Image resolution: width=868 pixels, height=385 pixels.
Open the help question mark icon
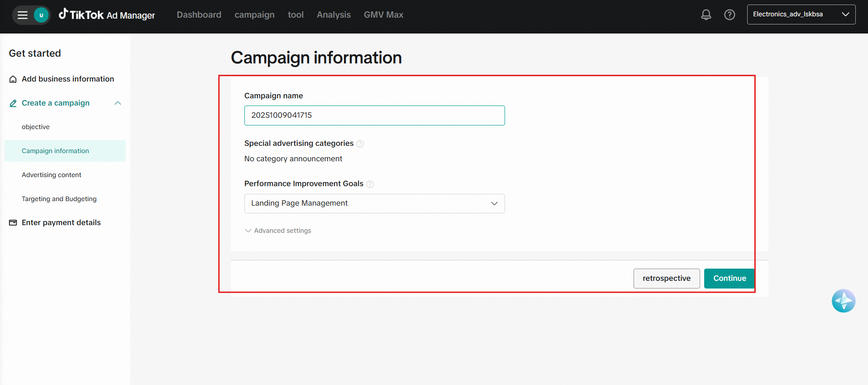(729, 15)
